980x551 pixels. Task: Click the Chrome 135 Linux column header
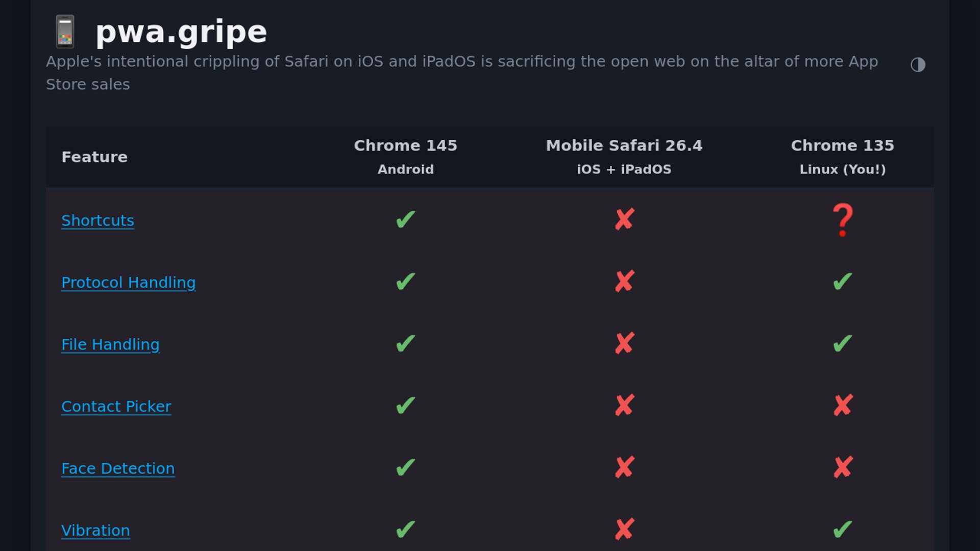(842, 156)
